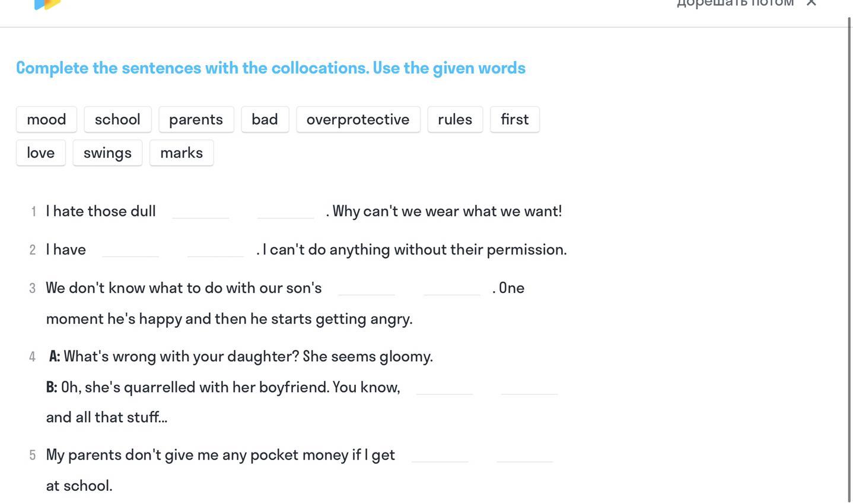Choose the 'first' word chip
The width and height of the screenshot is (853, 504).
pyautogui.click(x=514, y=119)
